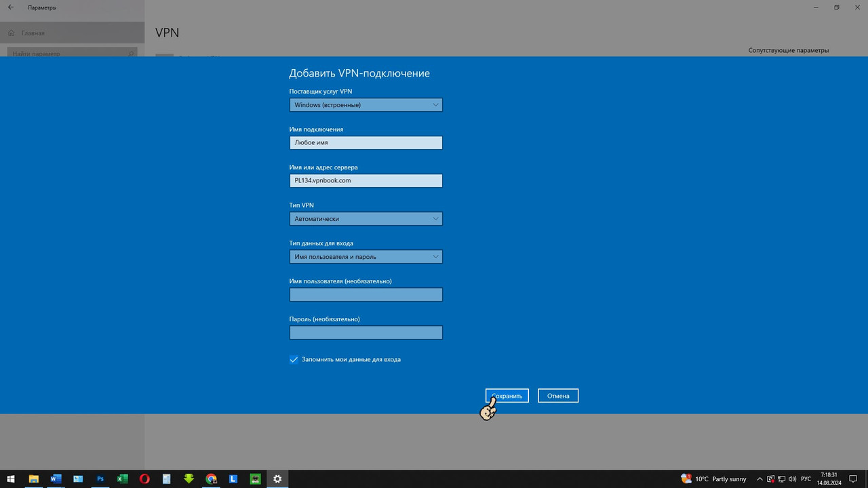Open network status in the system tray

coord(782,479)
